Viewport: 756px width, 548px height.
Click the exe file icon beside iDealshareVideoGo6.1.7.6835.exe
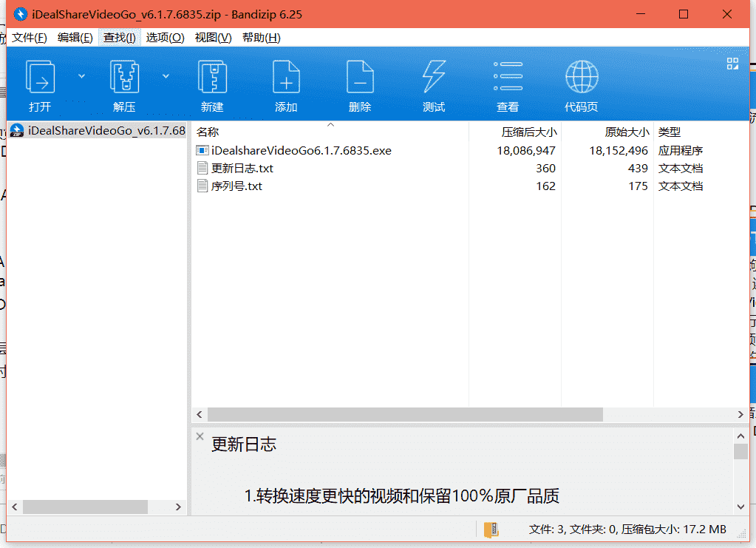(x=202, y=151)
